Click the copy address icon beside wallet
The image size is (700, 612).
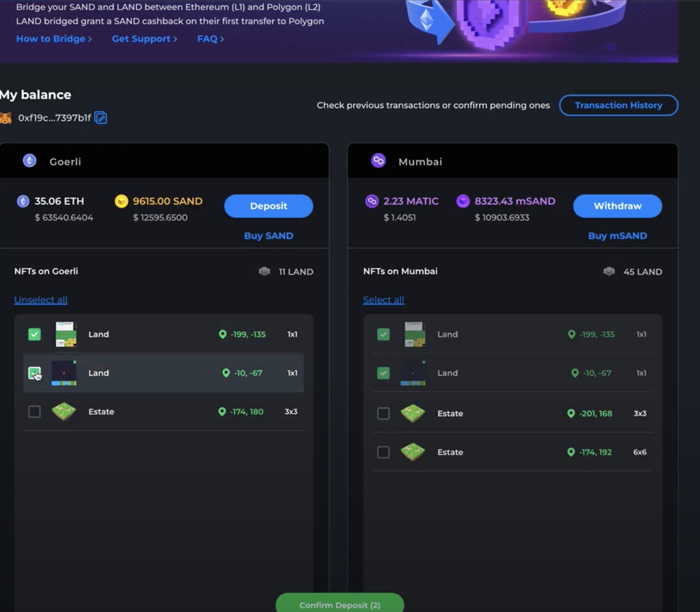pos(101,118)
